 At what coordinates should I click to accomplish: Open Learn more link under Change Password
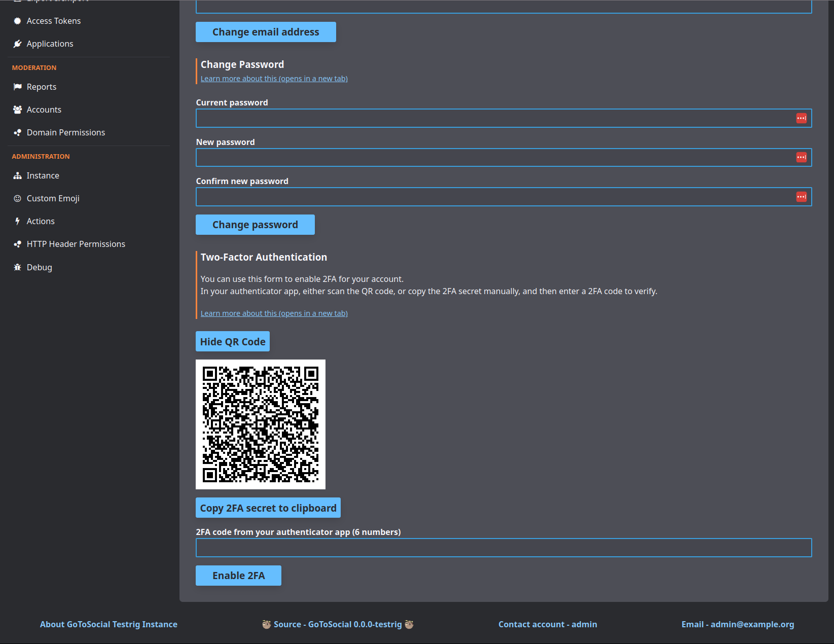pos(274,79)
